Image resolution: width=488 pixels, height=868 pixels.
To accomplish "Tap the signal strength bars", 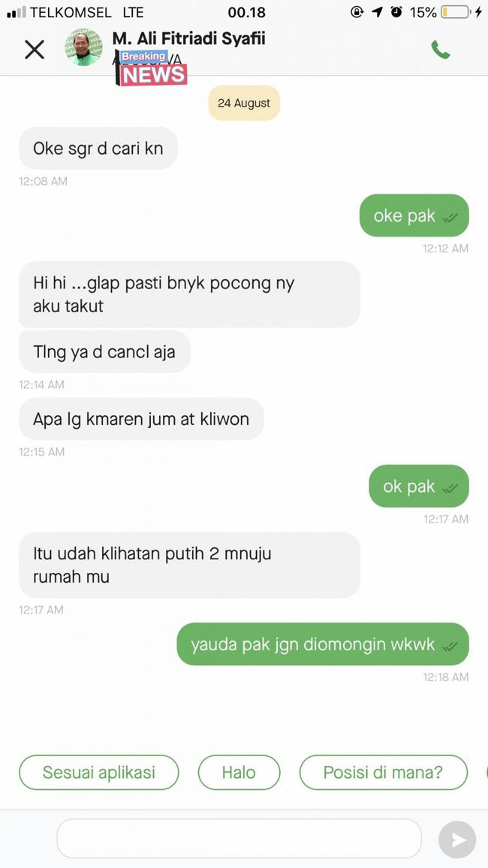I will [x=16, y=12].
